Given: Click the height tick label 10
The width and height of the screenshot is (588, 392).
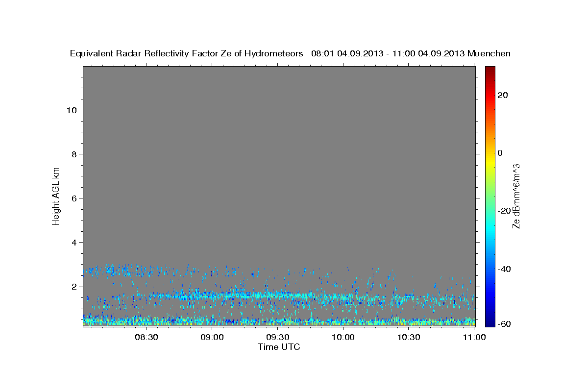Looking at the screenshot, I should coord(72,110).
